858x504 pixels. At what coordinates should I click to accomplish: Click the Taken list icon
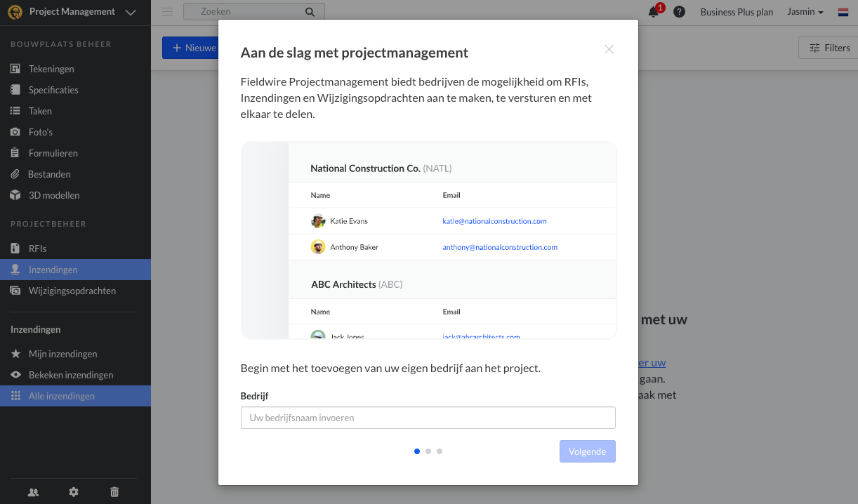pyautogui.click(x=15, y=111)
